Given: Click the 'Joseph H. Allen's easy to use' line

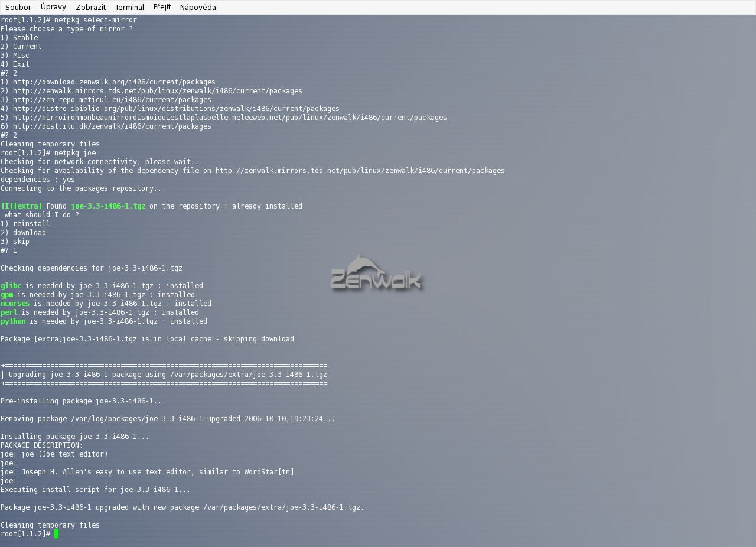Looking at the screenshot, I should coord(149,472).
